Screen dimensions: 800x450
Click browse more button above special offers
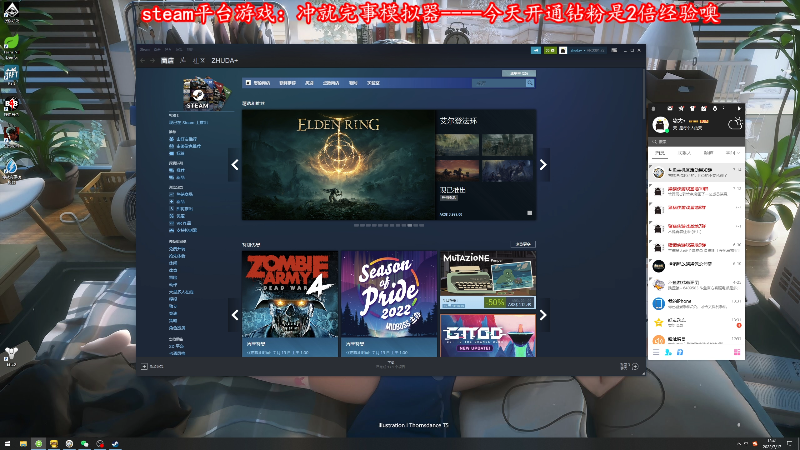pos(523,244)
